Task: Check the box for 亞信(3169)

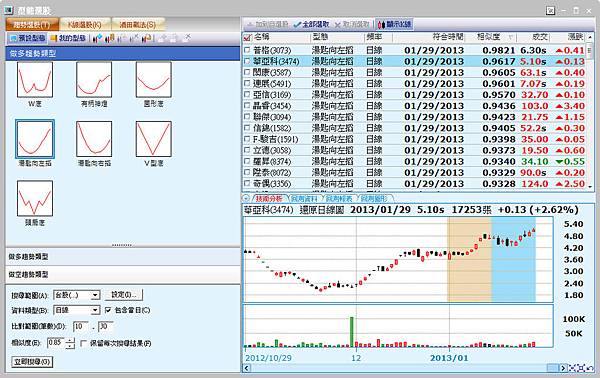Action: (247, 94)
